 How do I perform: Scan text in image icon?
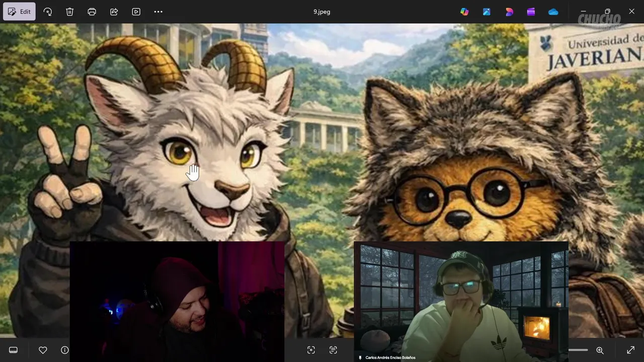click(x=333, y=350)
